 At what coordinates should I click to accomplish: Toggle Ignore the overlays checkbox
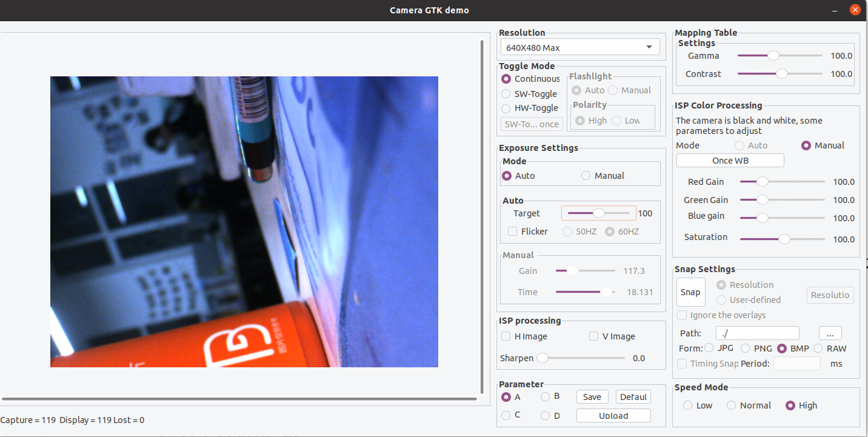[682, 315]
